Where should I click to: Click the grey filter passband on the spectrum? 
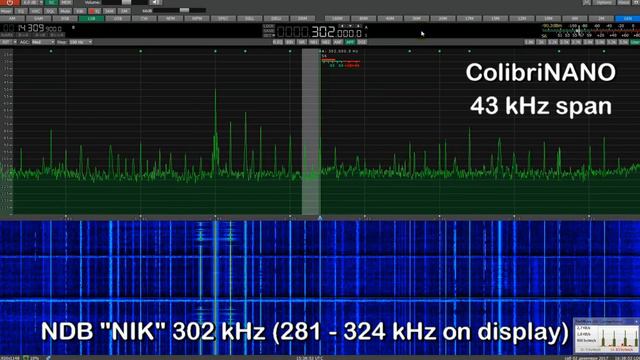[311, 131]
